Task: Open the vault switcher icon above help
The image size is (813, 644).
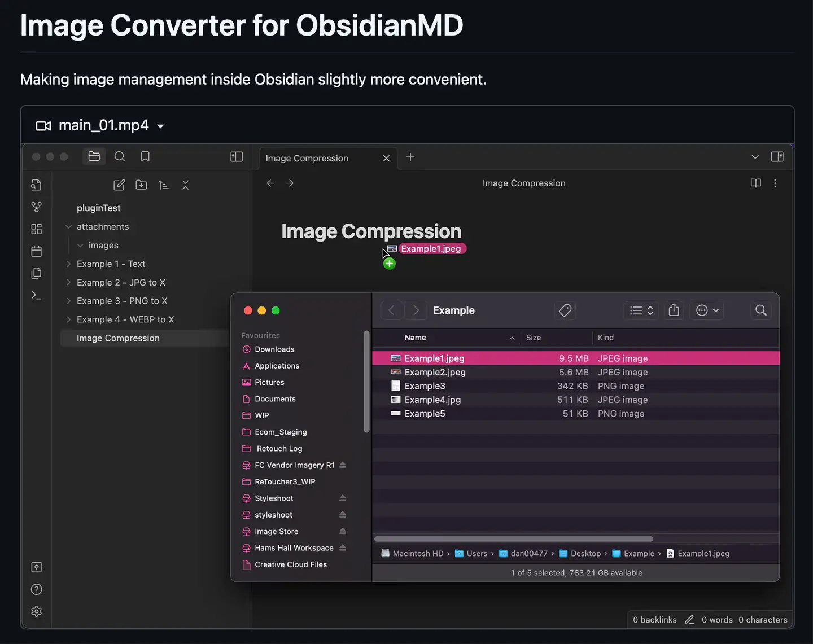Action: click(x=37, y=567)
